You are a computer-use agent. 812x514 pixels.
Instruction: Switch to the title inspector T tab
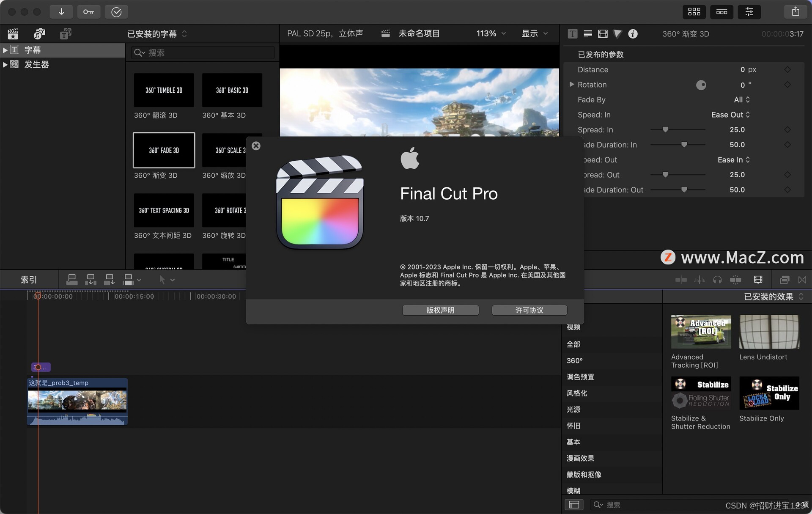pos(572,34)
